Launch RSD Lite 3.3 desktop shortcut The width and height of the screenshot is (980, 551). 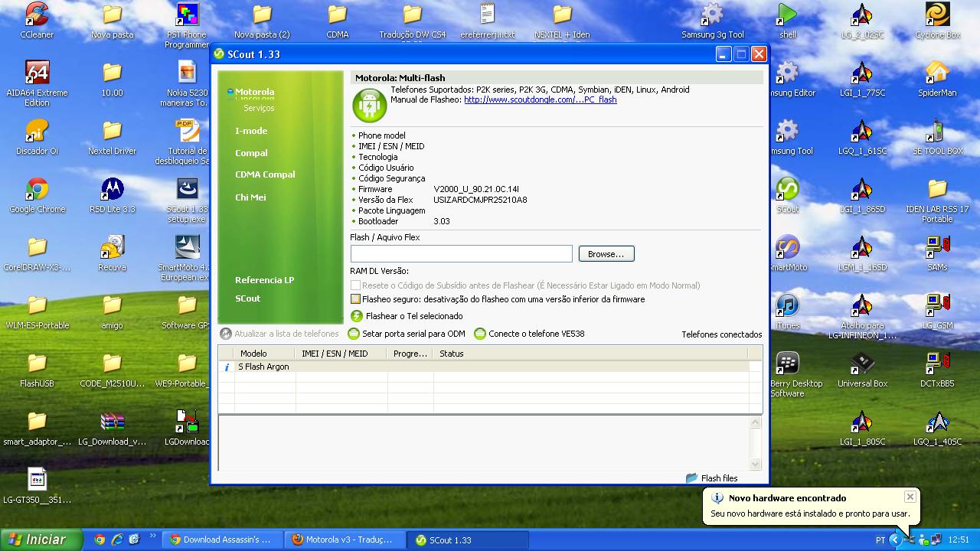coord(112,195)
